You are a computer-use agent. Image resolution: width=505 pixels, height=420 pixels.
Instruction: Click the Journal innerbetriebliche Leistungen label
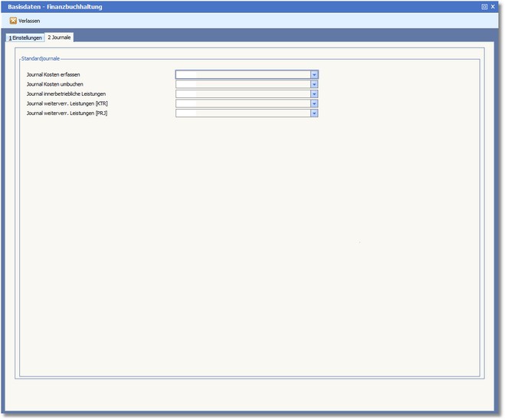tap(66, 94)
